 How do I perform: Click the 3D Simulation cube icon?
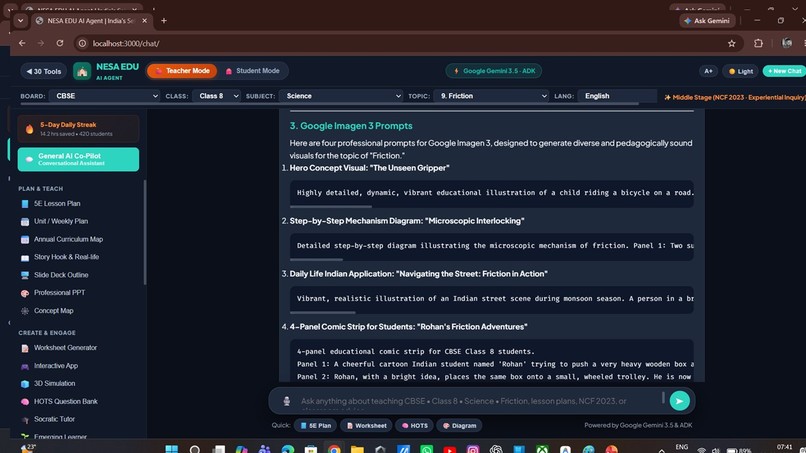pyautogui.click(x=25, y=384)
